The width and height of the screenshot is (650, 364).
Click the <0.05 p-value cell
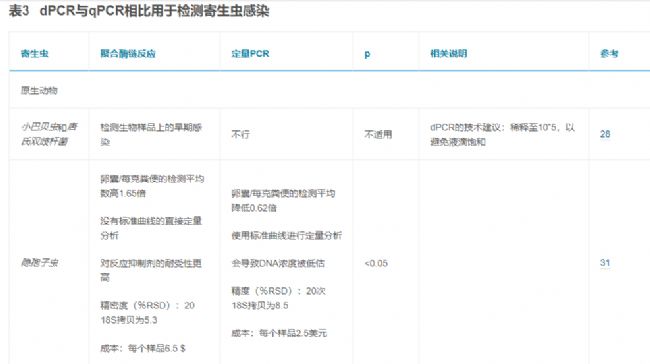pyautogui.click(x=376, y=263)
